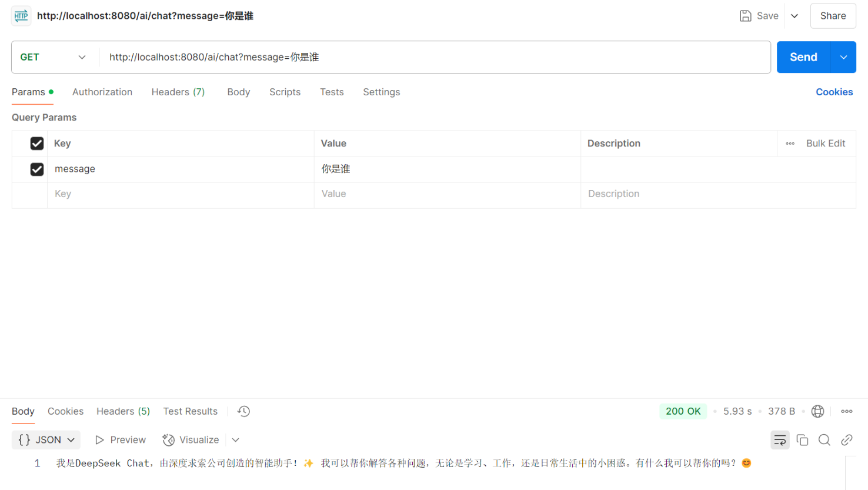Click the search response magnifier icon
Screen dimensions: 868x490
(824, 440)
